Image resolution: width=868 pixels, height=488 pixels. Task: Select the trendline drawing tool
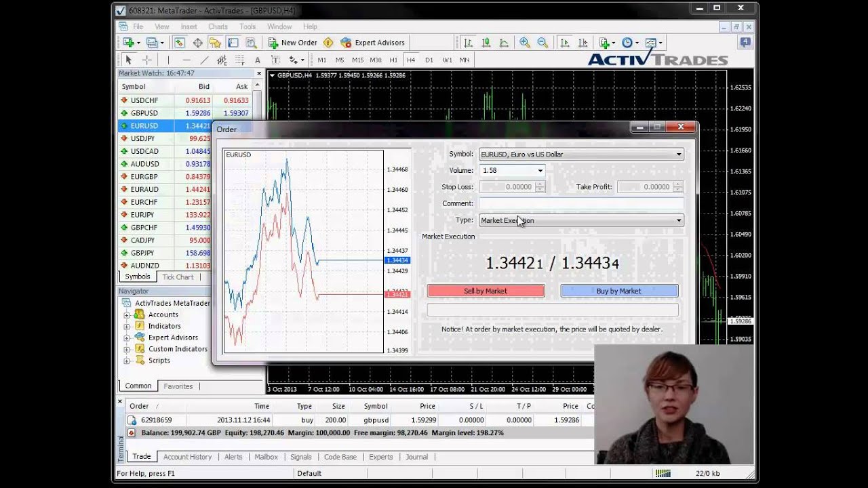tap(204, 60)
